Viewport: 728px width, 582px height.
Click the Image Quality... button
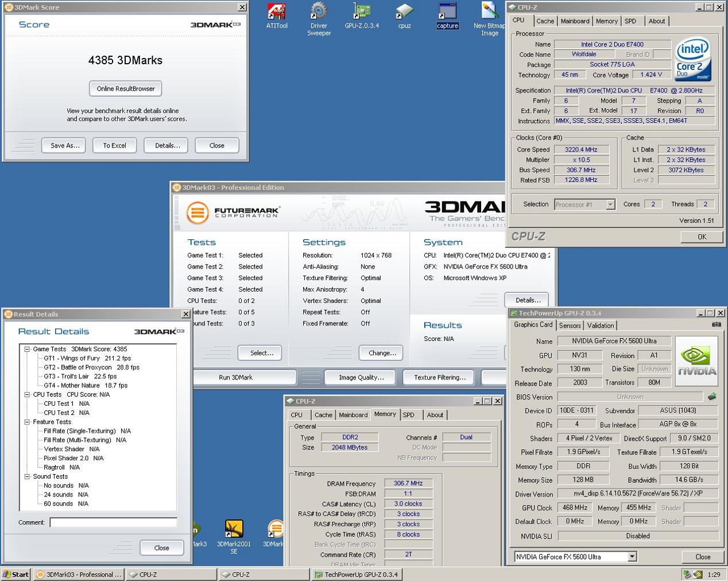point(361,377)
